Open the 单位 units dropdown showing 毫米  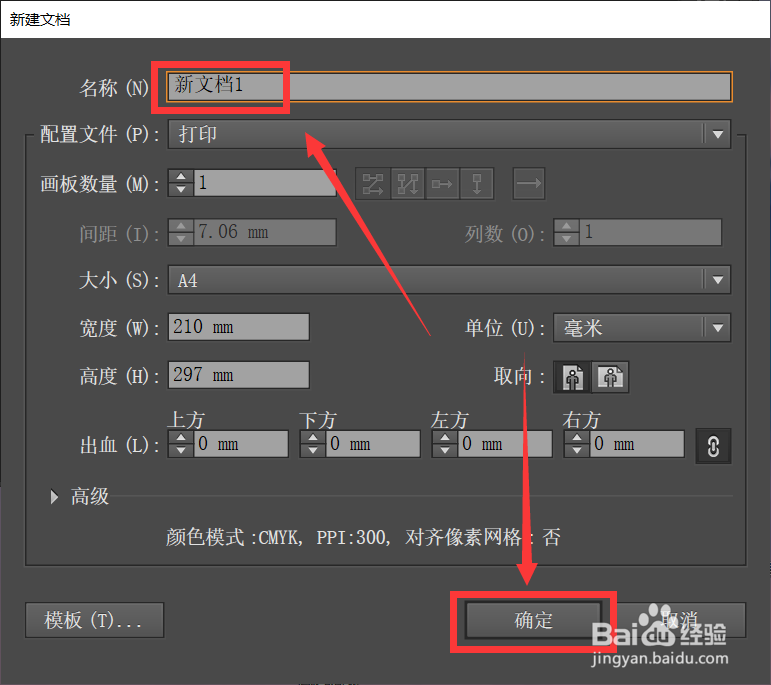(x=642, y=328)
